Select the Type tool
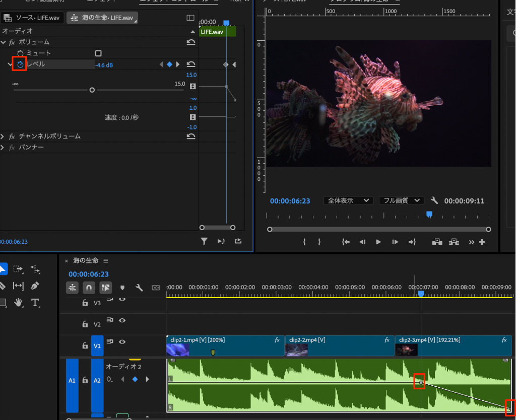 pyautogui.click(x=35, y=303)
